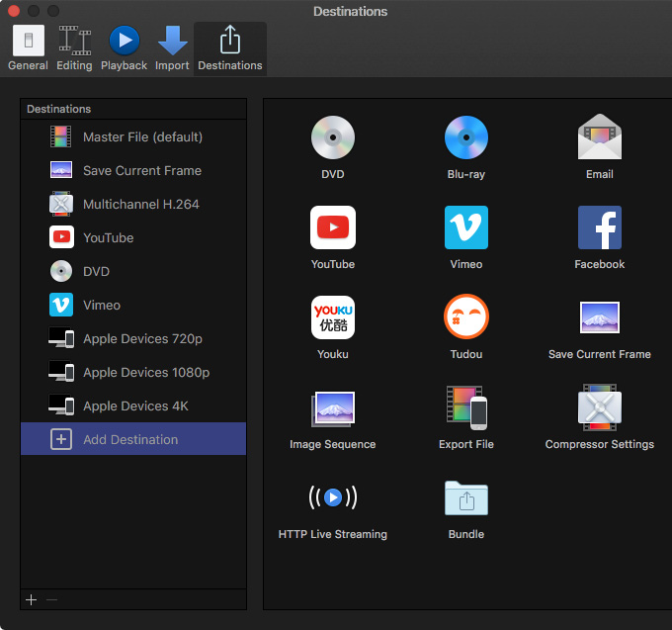Switch to the Editing preferences tab
The image size is (672, 630).
pyautogui.click(x=74, y=48)
